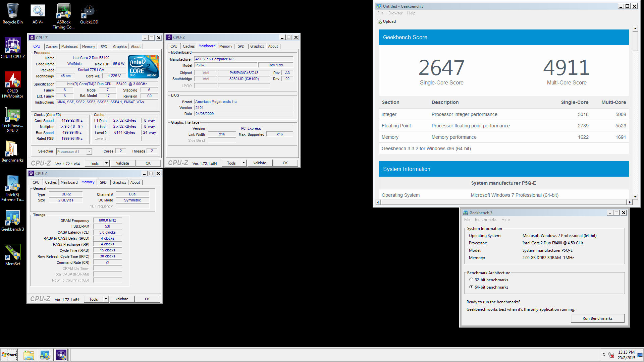
Task: Click scroll right arrow in Geekbench results
Action: pos(630,202)
